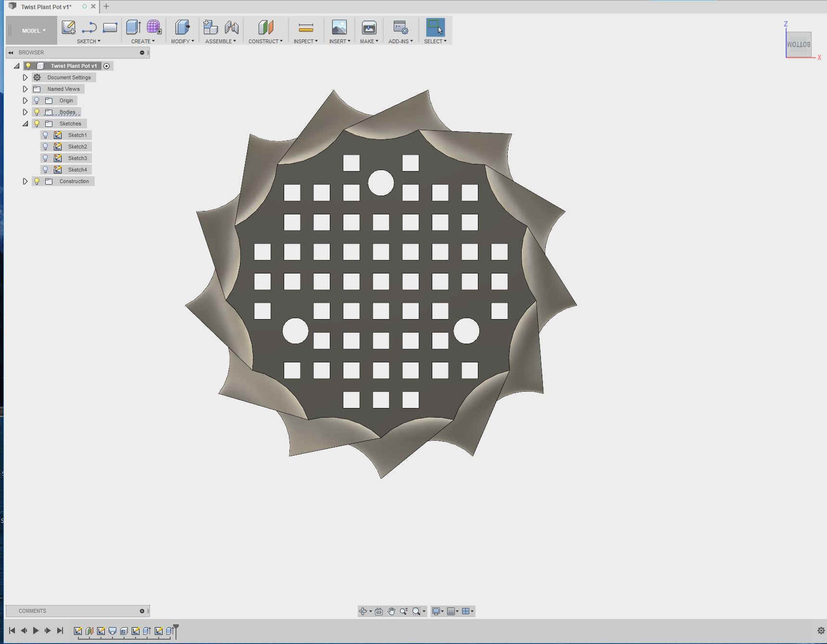Show Sketch2 using its lightbulb
827x644 pixels.
pos(46,147)
